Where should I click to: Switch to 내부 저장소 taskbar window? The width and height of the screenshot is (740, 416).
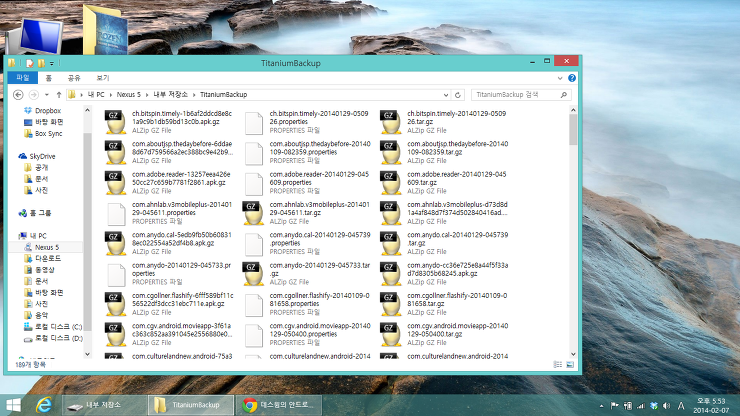click(104, 405)
